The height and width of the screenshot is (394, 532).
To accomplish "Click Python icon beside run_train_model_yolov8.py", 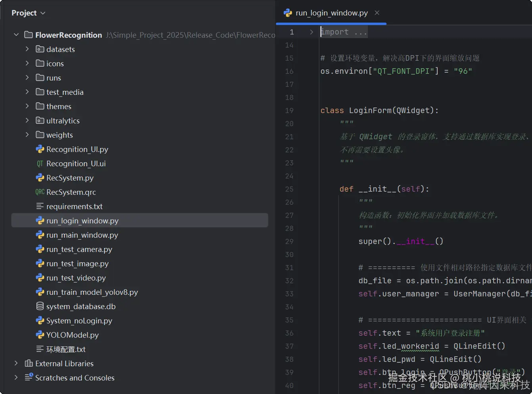I will 40,292.
